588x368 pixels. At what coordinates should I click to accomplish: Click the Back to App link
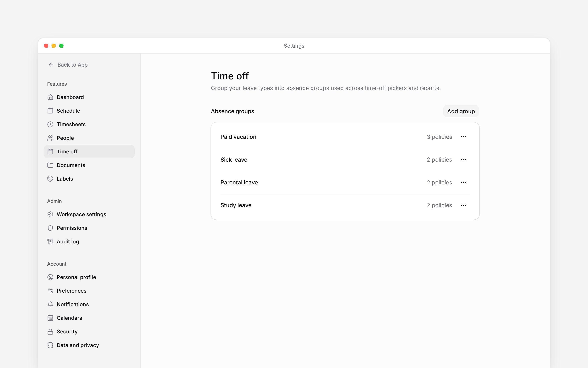68,65
